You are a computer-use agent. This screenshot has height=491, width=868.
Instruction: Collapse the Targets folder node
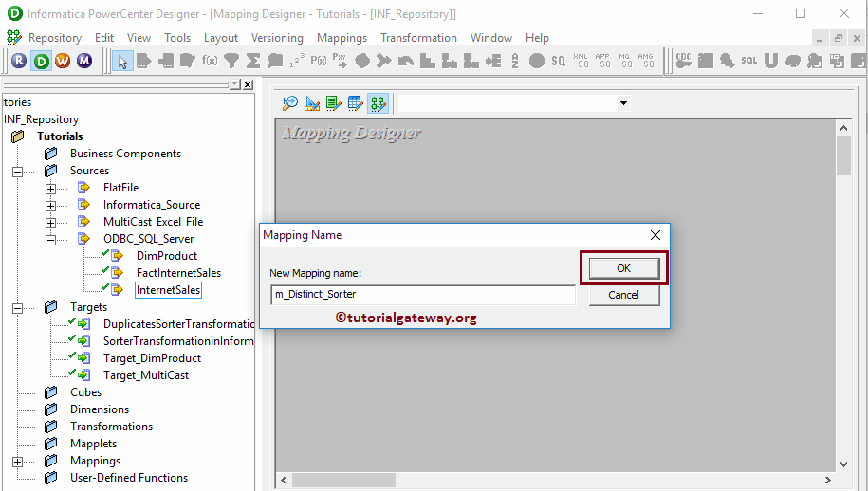tap(18, 308)
